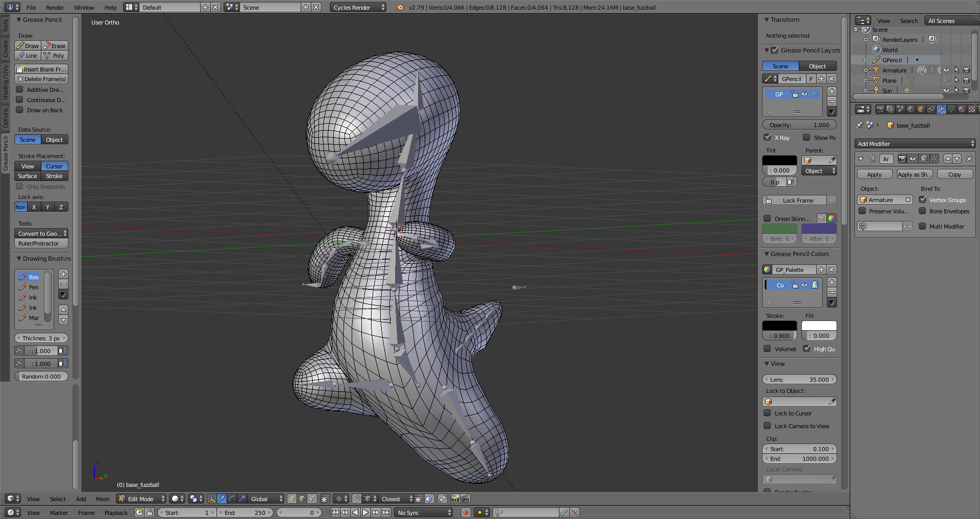Open the Global orientation dropdown
This screenshot has width=980, height=519.
[x=265, y=499]
